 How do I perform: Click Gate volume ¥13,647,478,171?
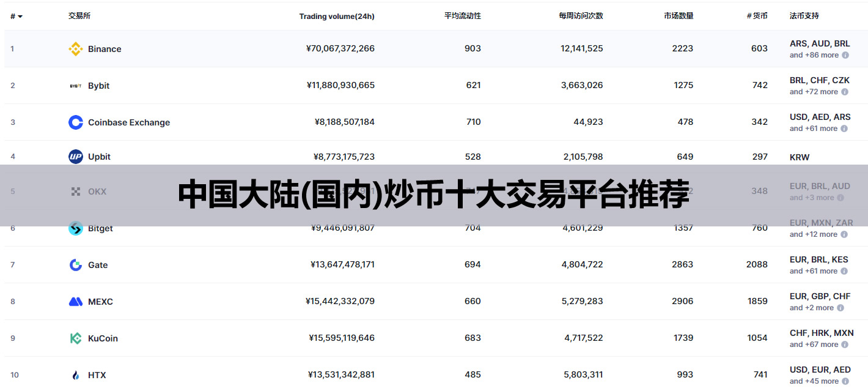[342, 264]
